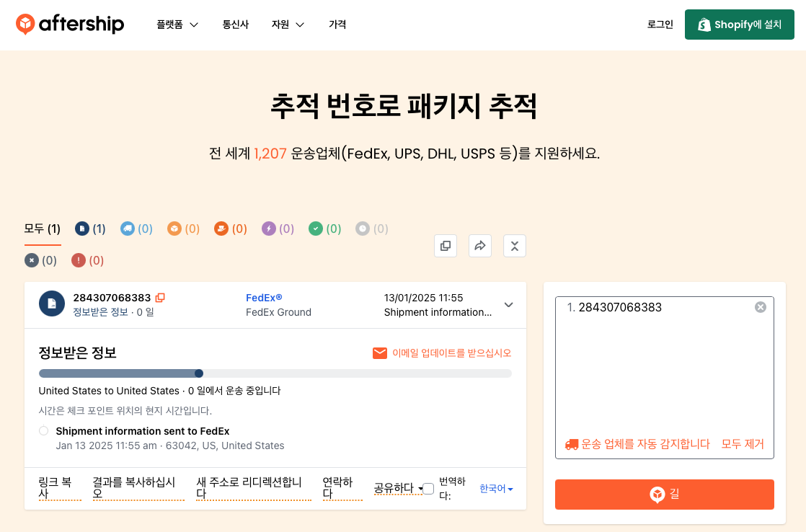This screenshot has width=806, height=532.
Task: Click the share arrow icon button
Action: [x=480, y=246]
